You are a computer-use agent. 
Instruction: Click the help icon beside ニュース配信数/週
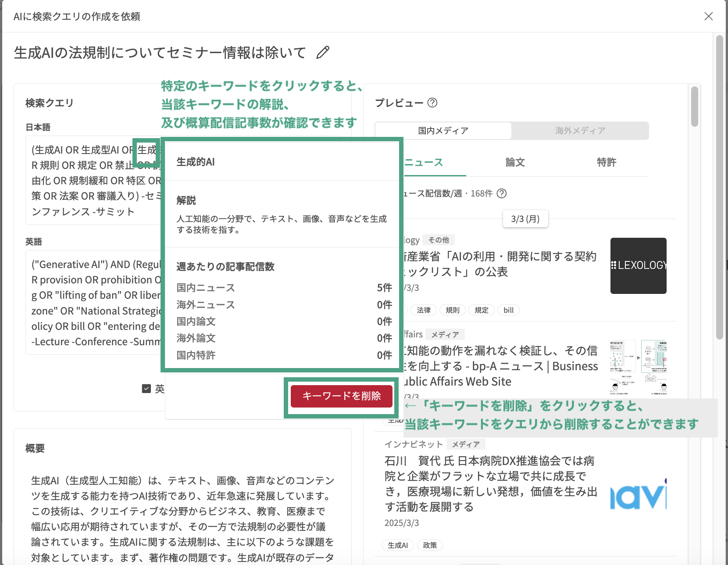502,193
